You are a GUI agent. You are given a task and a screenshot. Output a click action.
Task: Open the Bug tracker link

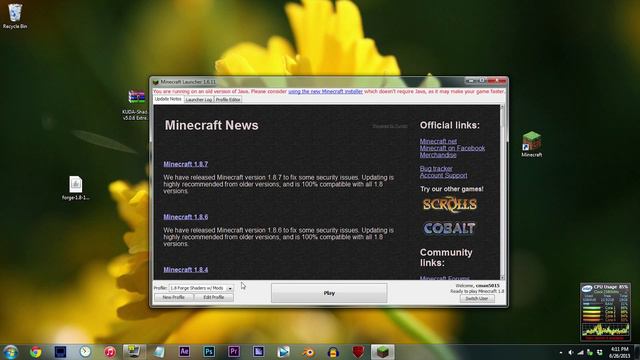(436, 169)
